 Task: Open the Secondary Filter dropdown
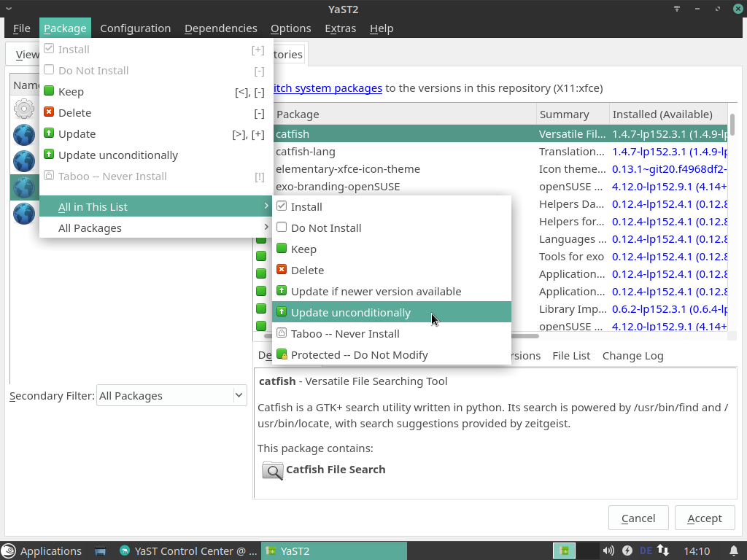tap(171, 395)
